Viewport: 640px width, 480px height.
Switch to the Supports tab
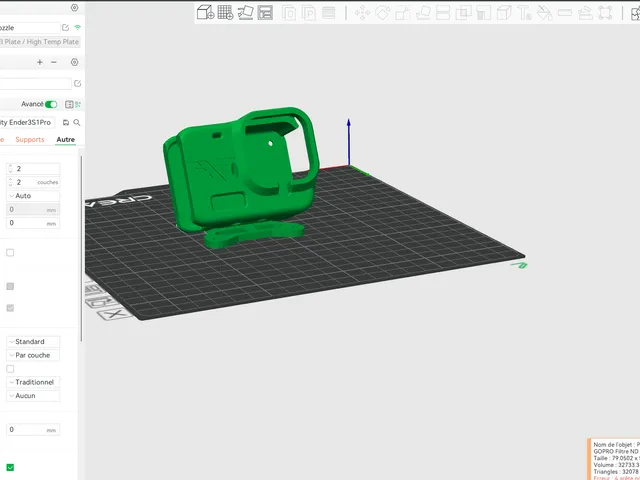30,140
